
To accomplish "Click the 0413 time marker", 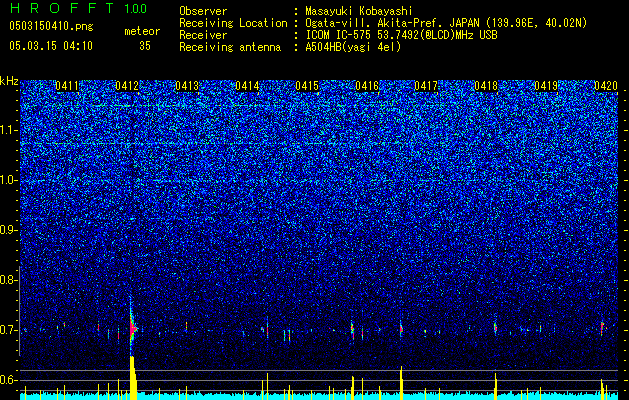I will (187, 86).
